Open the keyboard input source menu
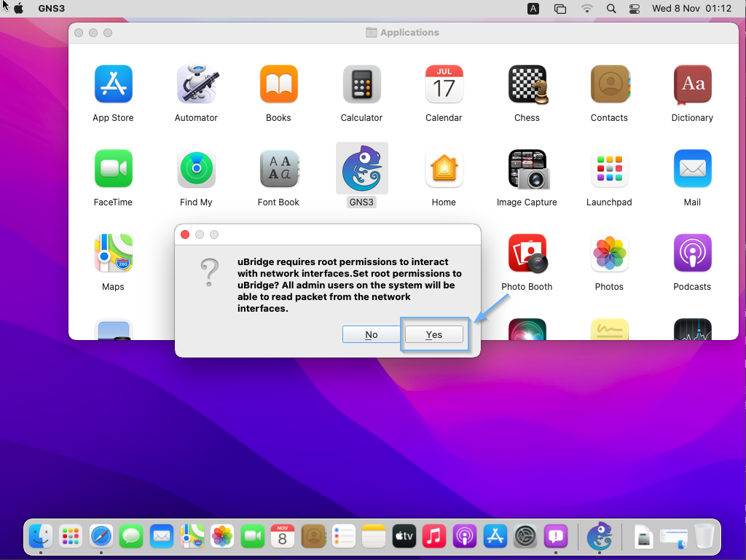This screenshot has width=746, height=560. (x=534, y=9)
